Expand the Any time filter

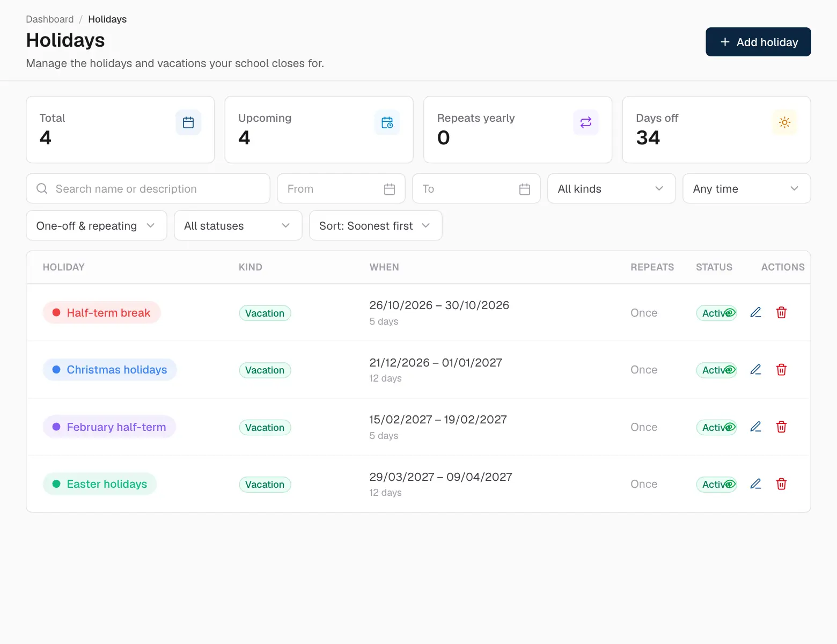point(746,188)
